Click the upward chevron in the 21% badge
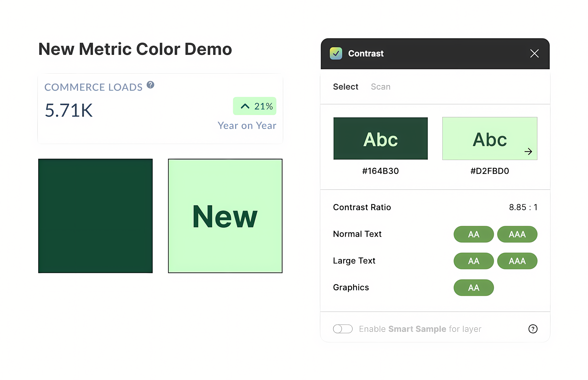588x380 pixels. pos(245,106)
